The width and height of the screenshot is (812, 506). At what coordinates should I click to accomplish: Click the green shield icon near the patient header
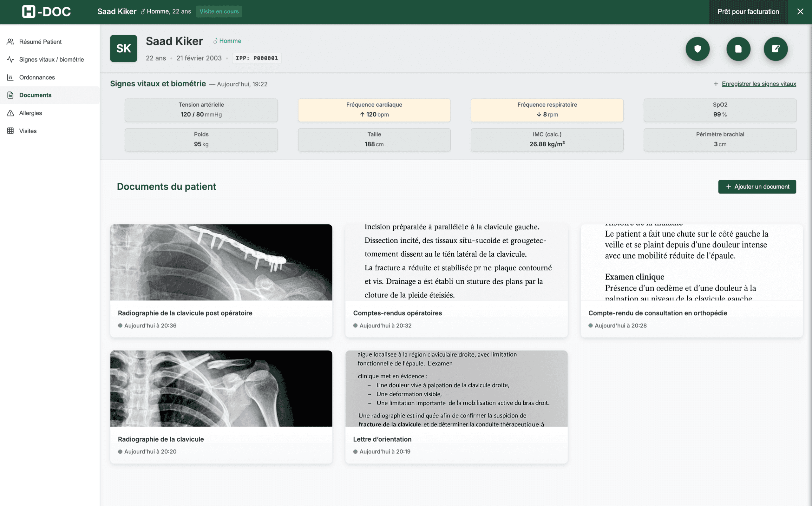[x=697, y=49]
